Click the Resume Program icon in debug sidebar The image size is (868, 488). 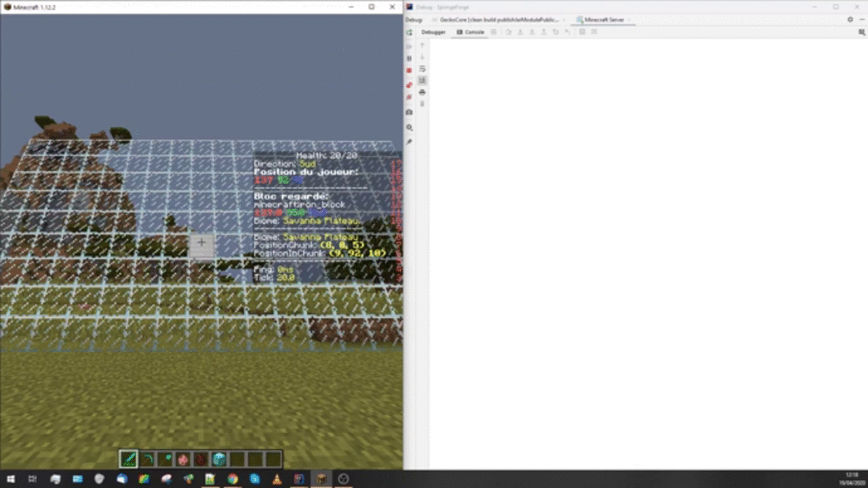coord(409,46)
